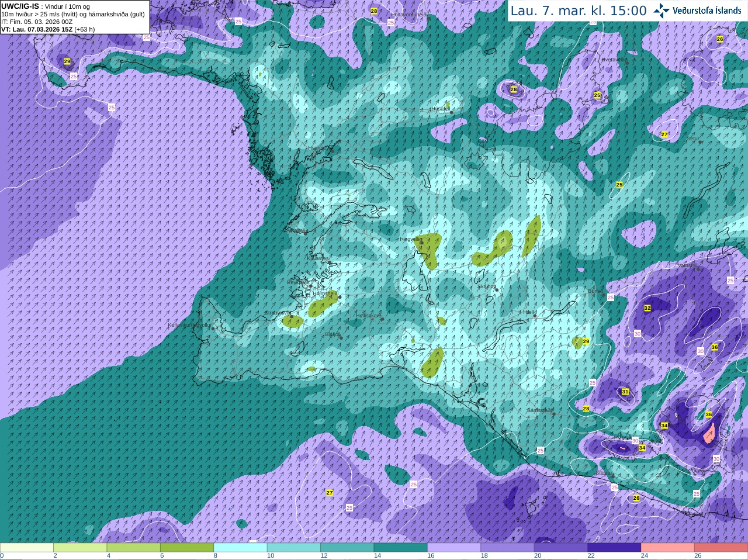This screenshot has height=560, width=748.
Task: Select the purple 18–20 legend swatch
Action: point(508,548)
